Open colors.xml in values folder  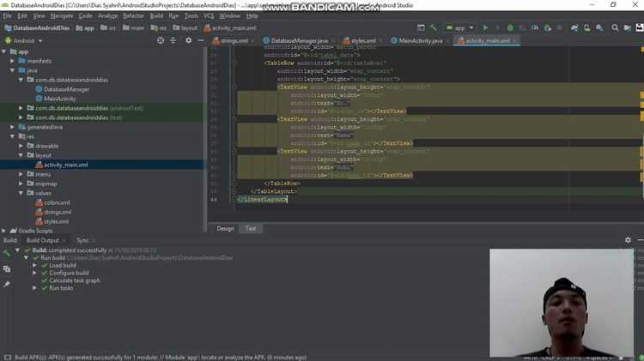pyautogui.click(x=57, y=202)
